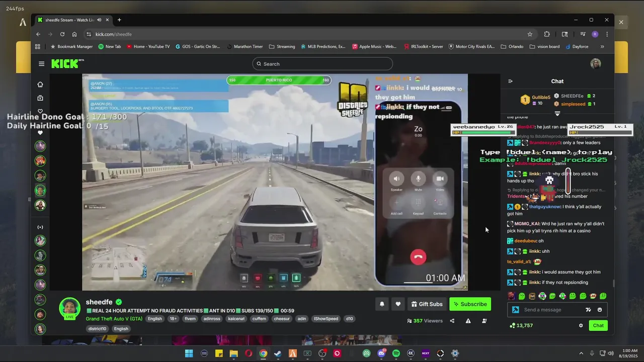Click the 'adinross' stream tag
Viewport: 644px width, 362px height.
tap(212, 319)
